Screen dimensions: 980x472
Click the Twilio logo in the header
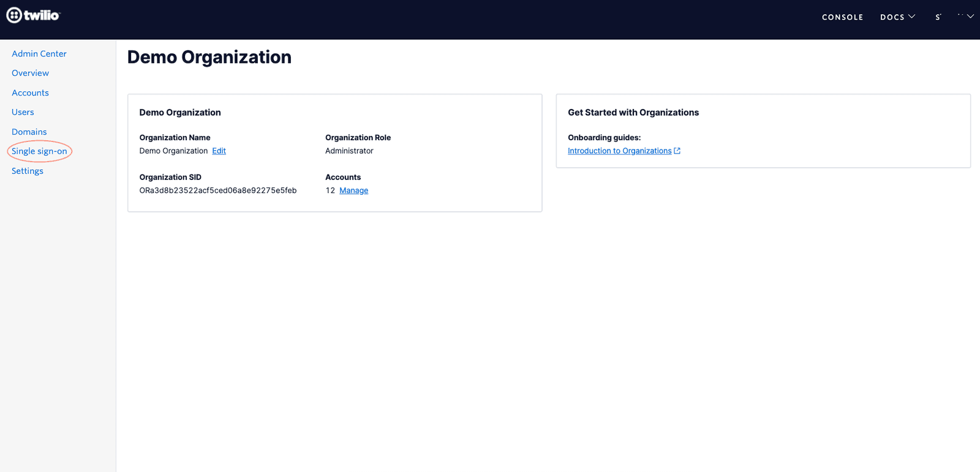(x=34, y=15)
